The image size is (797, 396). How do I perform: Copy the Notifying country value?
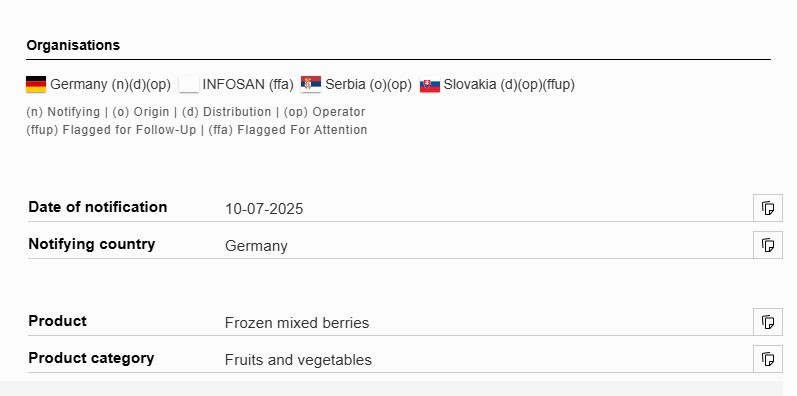[768, 245]
